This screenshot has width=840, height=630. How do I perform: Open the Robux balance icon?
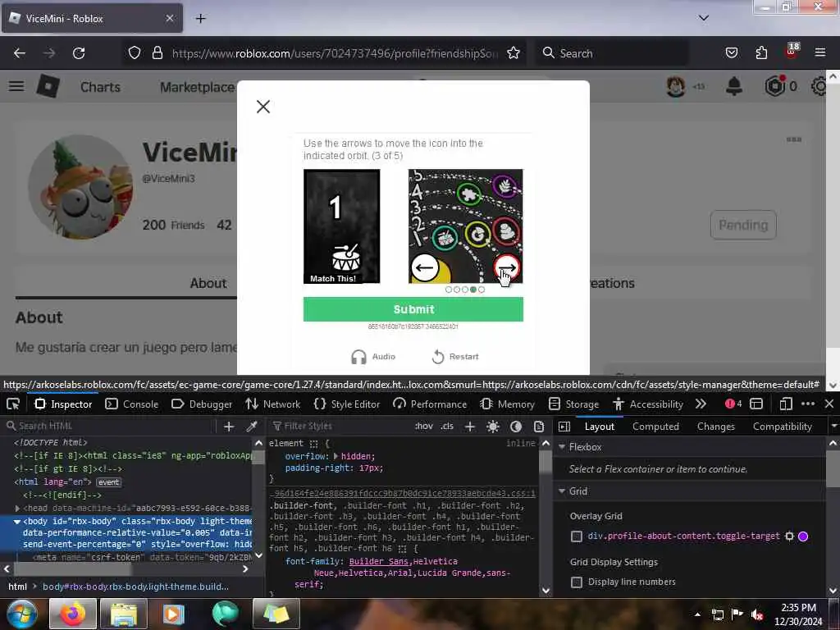(774, 86)
